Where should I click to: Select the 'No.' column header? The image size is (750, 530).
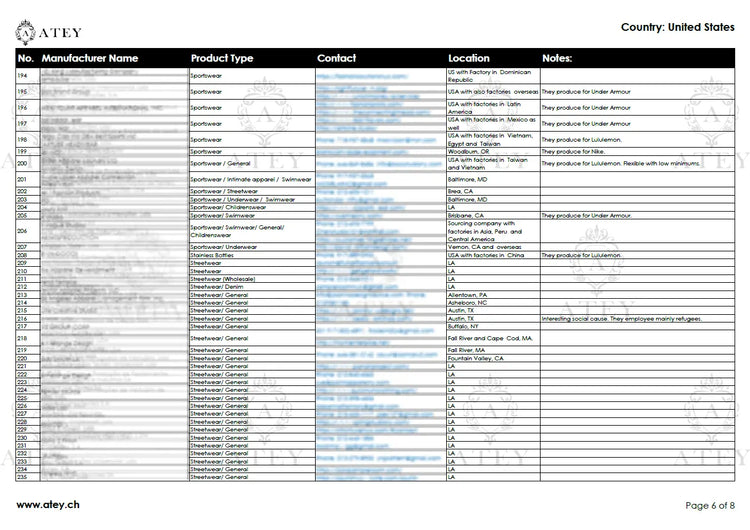tap(26, 58)
